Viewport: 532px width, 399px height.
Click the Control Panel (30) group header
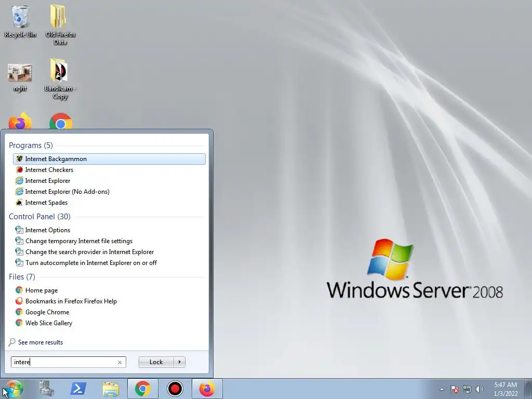tap(39, 217)
